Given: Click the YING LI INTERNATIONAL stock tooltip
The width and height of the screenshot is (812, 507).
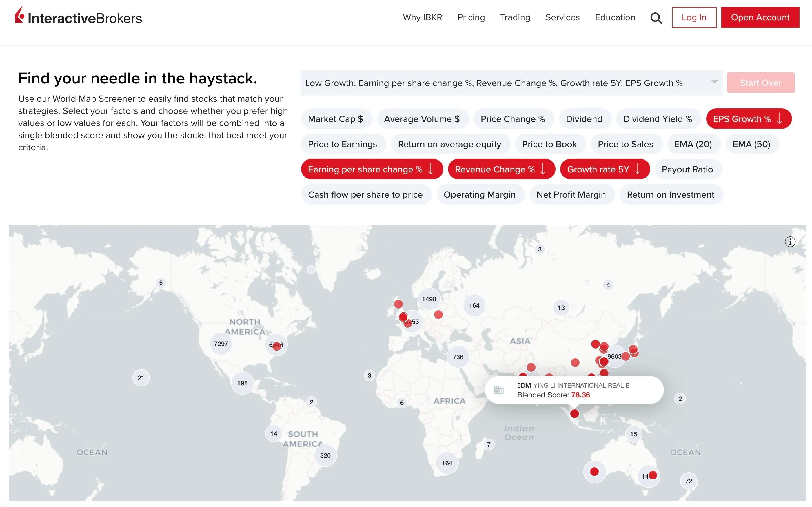Looking at the screenshot, I should pyautogui.click(x=574, y=390).
